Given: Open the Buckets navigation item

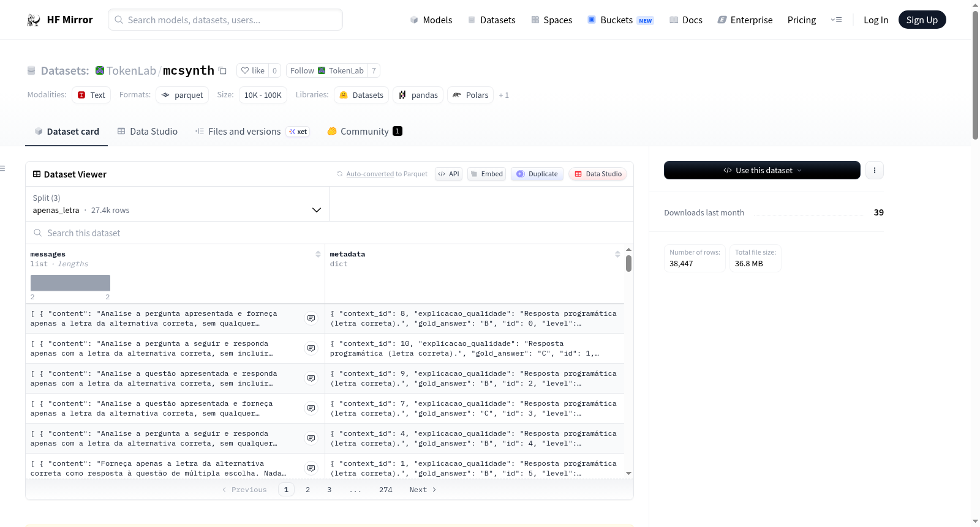Looking at the screenshot, I should 620,20.
